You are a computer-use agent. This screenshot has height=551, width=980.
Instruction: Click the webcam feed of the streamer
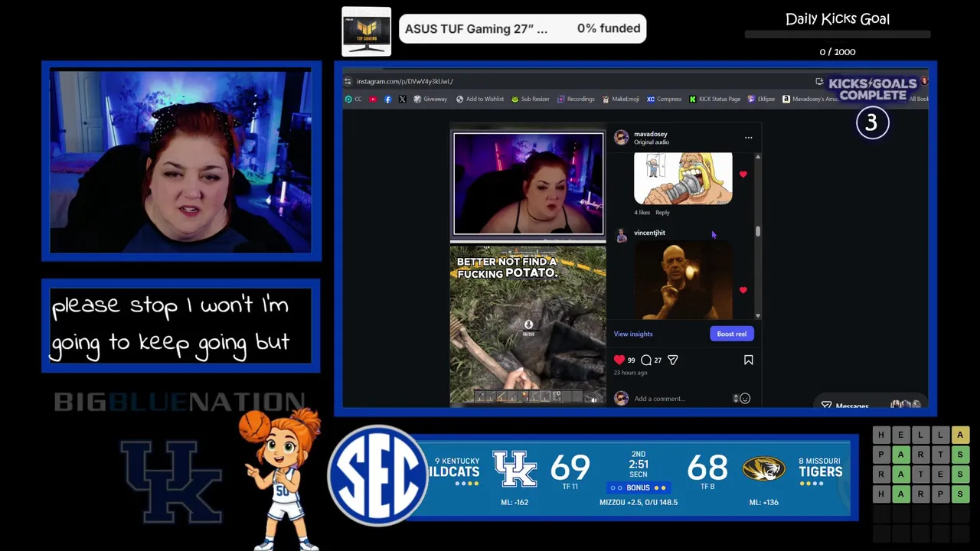(181, 161)
